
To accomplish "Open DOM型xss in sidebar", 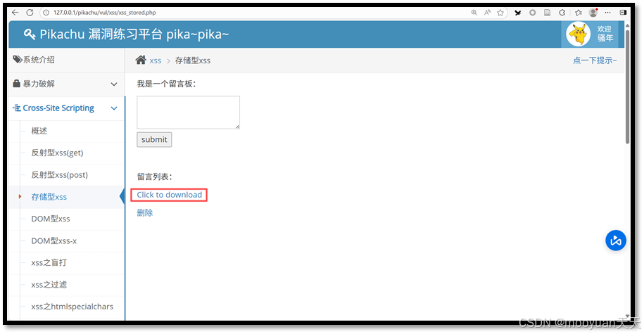I will [x=51, y=219].
